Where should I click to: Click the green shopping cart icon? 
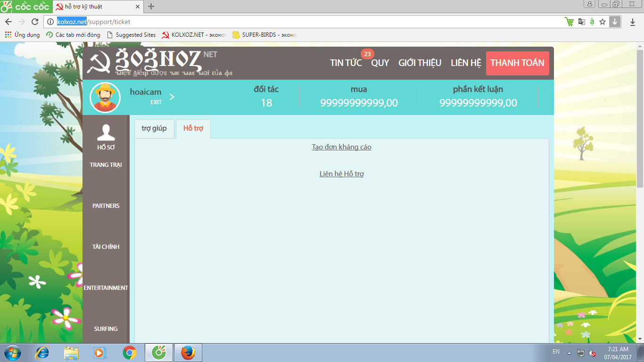pyautogui.click(x=570, y=22)
